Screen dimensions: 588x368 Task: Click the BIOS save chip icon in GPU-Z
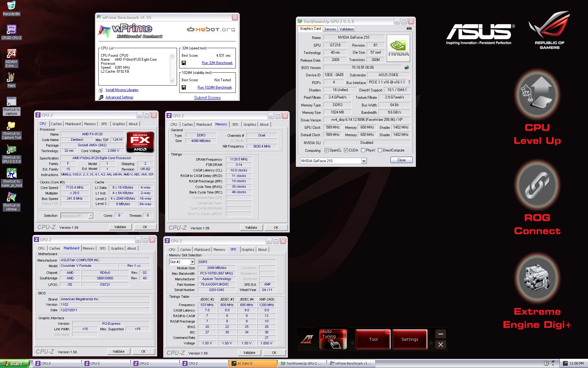pyautogui.click(x=406, y=67)
